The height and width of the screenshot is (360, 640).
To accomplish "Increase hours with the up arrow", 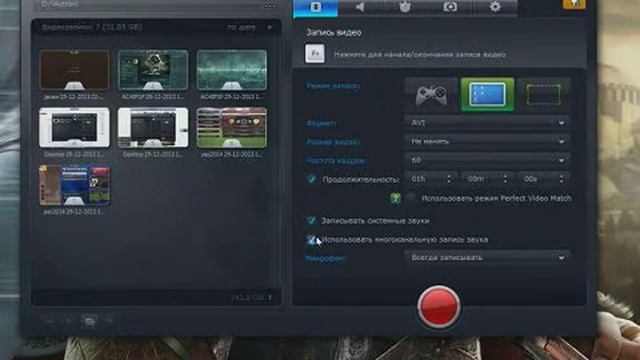I will [449, 176].
